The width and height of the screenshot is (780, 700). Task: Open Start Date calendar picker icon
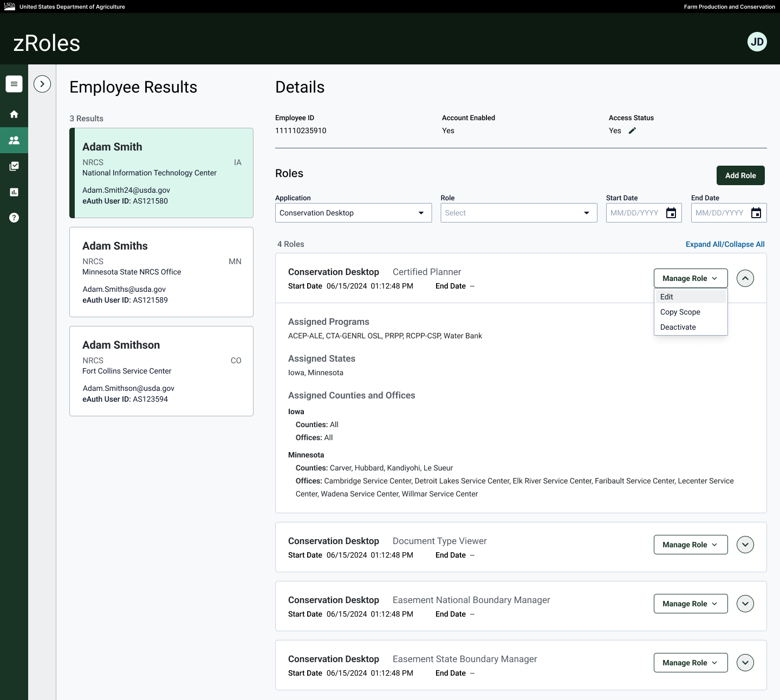671,213
